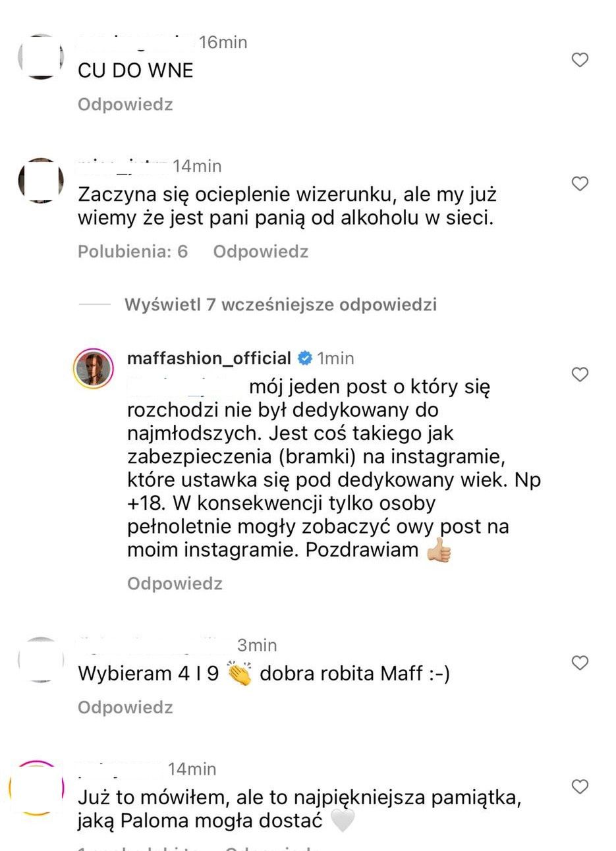Open story-ring avatar of the Paloma commenter
Viewport: 616px width, 851px height.
tap(37, 788)
